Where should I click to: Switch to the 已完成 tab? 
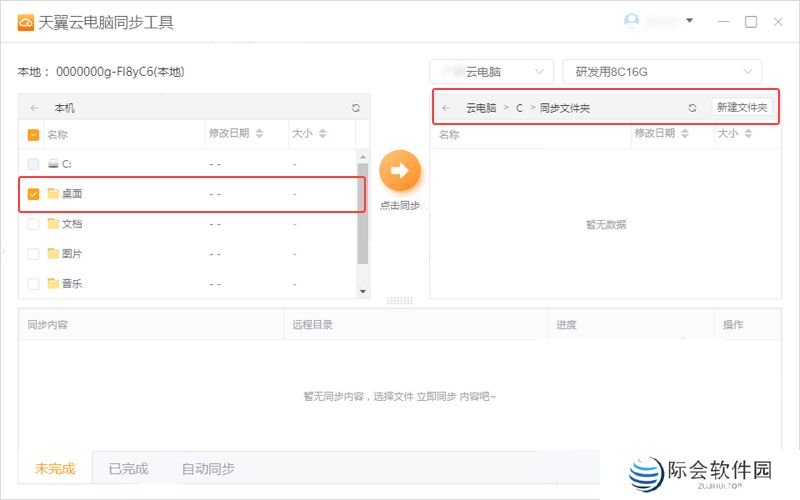point(129,468)
